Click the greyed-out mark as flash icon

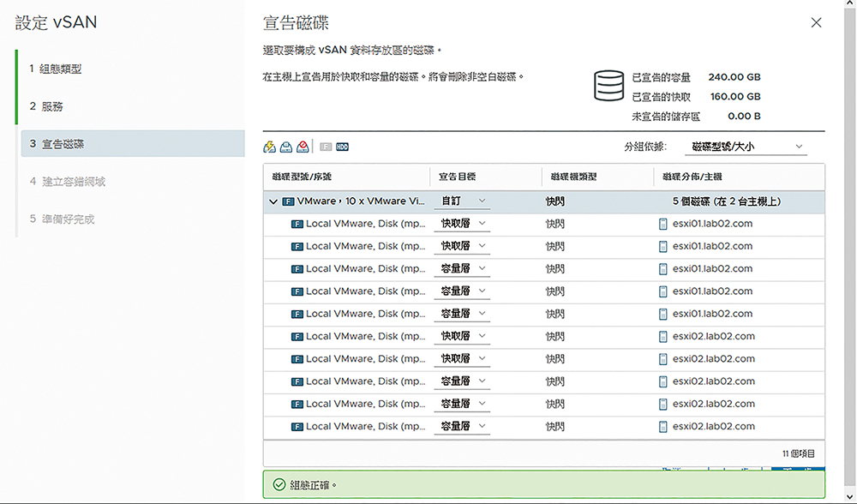point(326,147)
